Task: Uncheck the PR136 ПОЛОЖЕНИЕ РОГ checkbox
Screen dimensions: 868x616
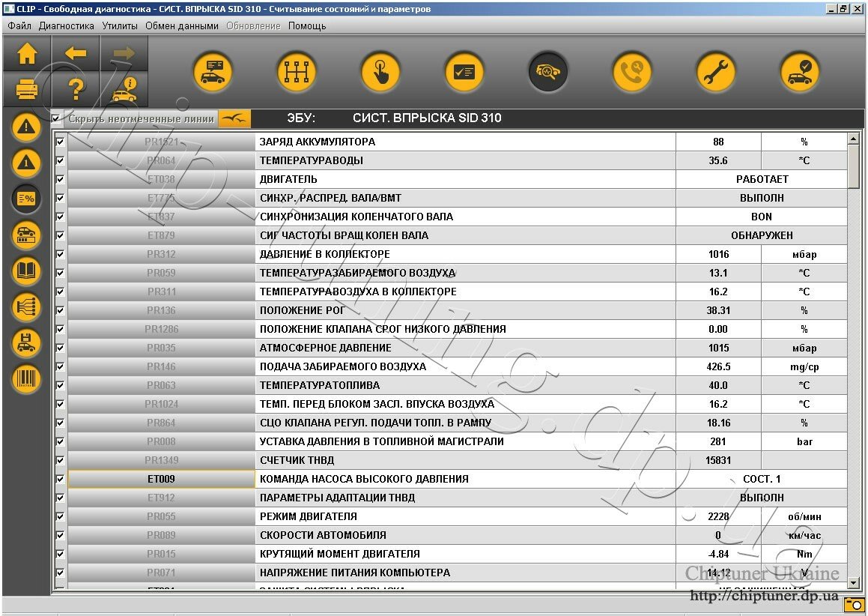Action: pos(60,310)
